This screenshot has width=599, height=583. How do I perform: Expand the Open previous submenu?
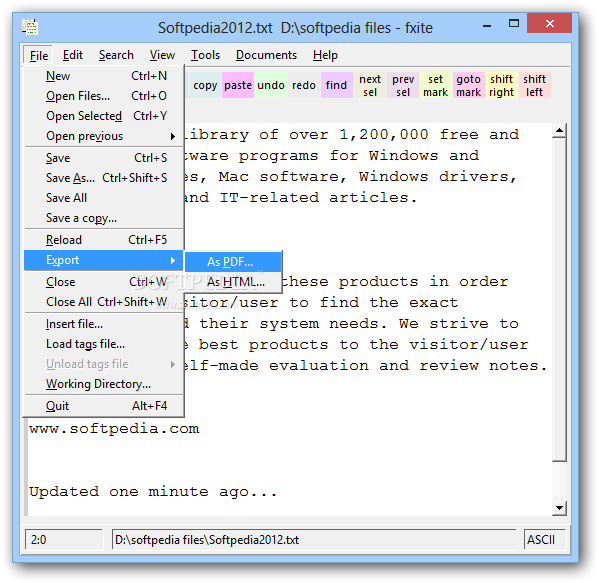(x=104, y=136)
